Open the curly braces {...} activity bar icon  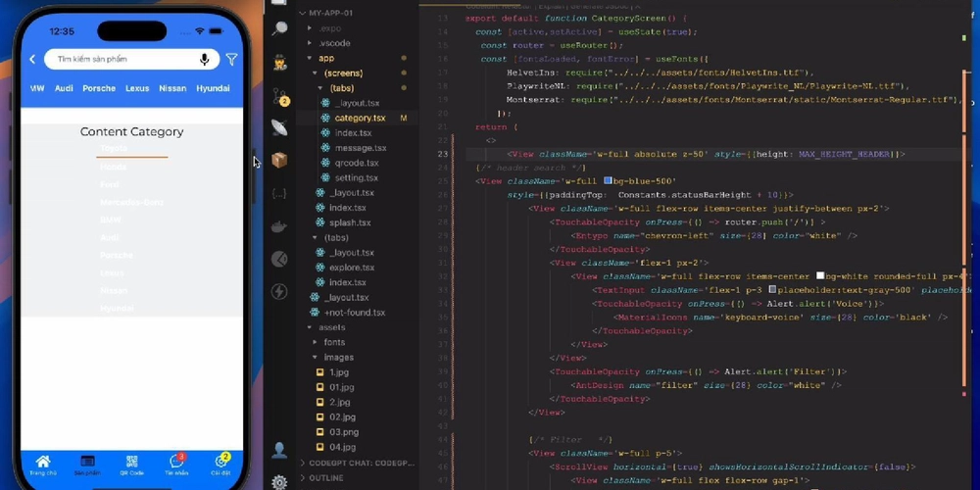click(x=279, y=193)
